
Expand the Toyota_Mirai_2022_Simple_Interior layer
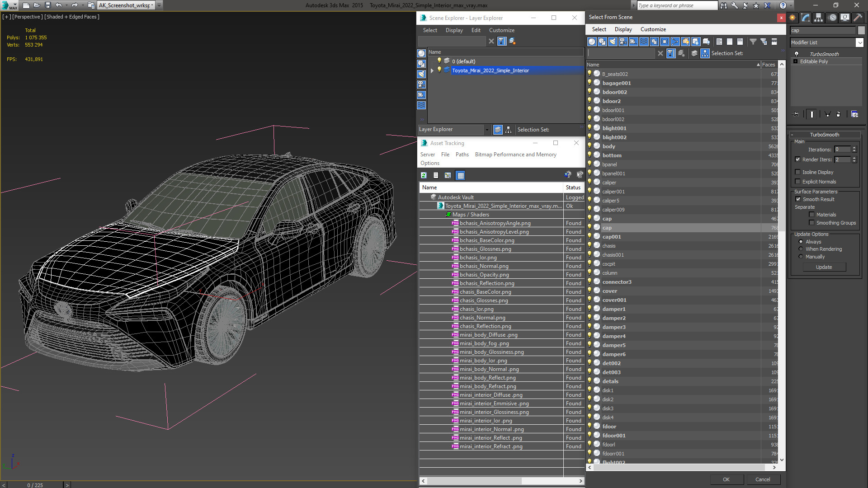(432, 70)
